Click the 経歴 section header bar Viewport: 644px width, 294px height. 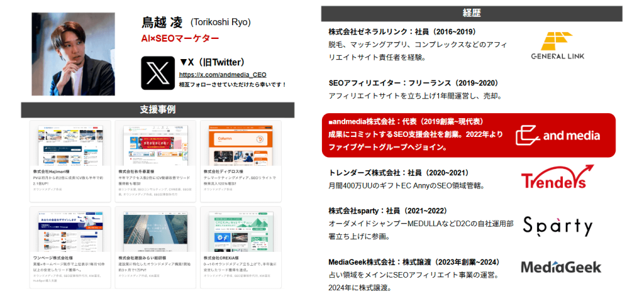click(x=472, y=13)
